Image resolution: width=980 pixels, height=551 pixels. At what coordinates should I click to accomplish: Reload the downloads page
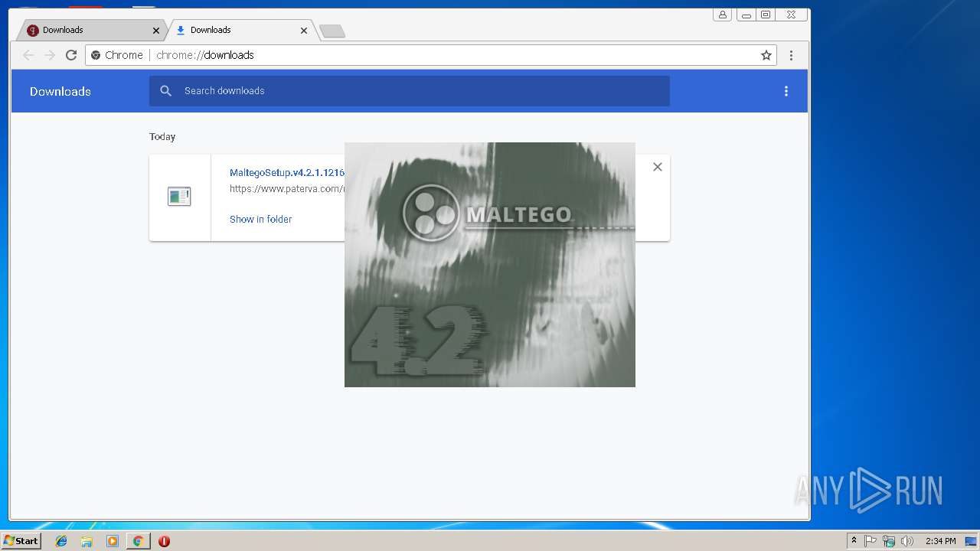pyautogui.click(x=71, y=55)
